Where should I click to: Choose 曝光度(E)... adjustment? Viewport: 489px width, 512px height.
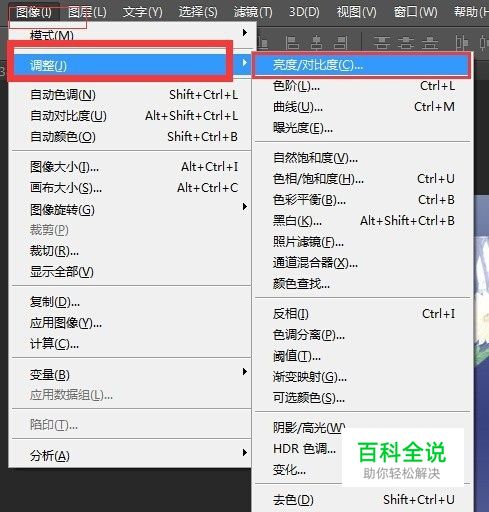362,128
